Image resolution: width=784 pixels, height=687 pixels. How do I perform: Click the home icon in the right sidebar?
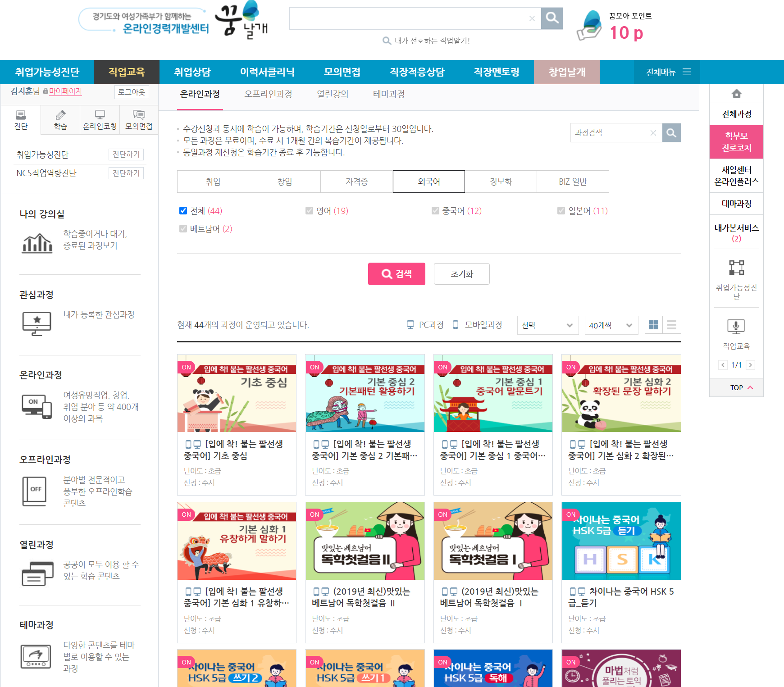pos(736,94)
